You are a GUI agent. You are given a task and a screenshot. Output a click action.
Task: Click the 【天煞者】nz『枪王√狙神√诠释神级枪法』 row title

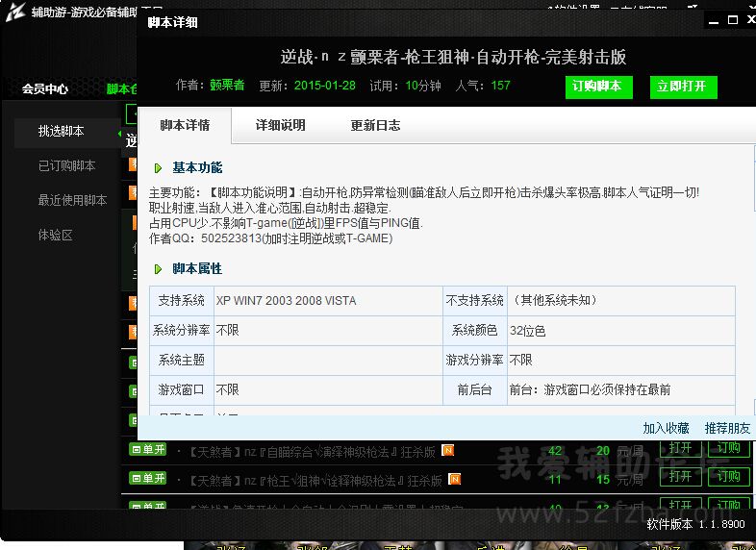[x=314, y=481]
